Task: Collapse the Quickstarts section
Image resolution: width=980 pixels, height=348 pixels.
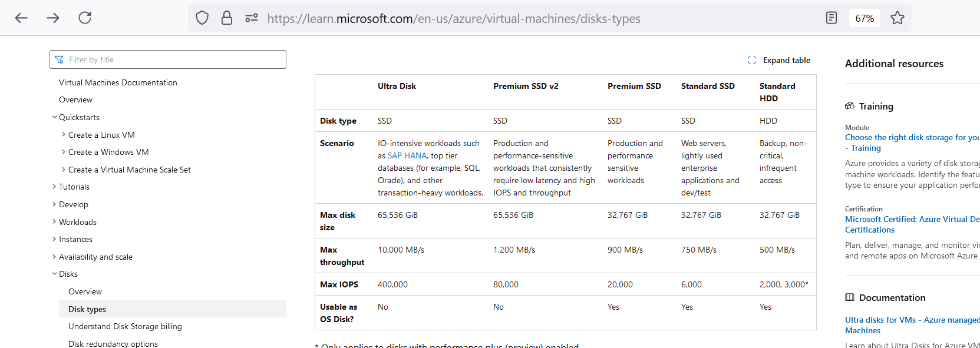Action: (54, 117)
